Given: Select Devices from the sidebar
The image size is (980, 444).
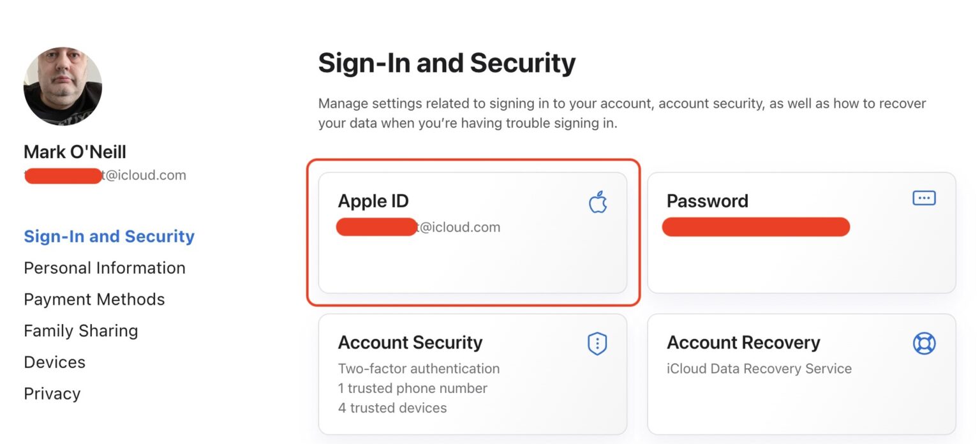Looking at the screenshot, I should [55, 362].
